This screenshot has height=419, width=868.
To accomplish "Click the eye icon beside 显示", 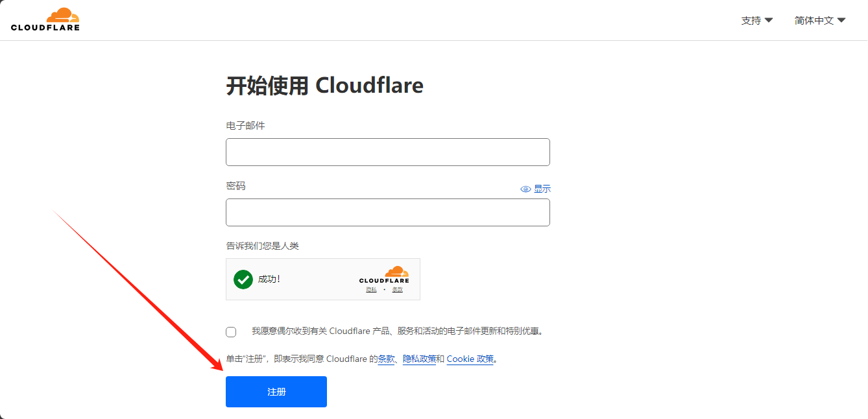I will pos(525,189).
